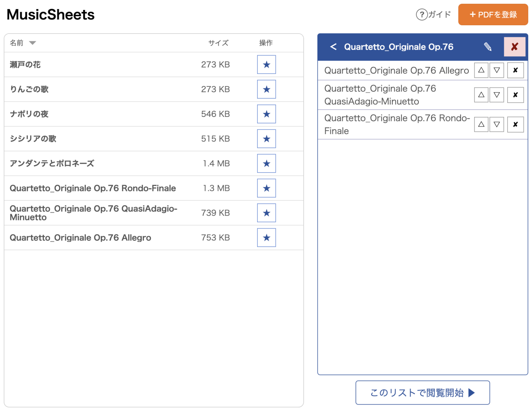Star the アンダンテとポロネーズ sheet

point(266,164)
